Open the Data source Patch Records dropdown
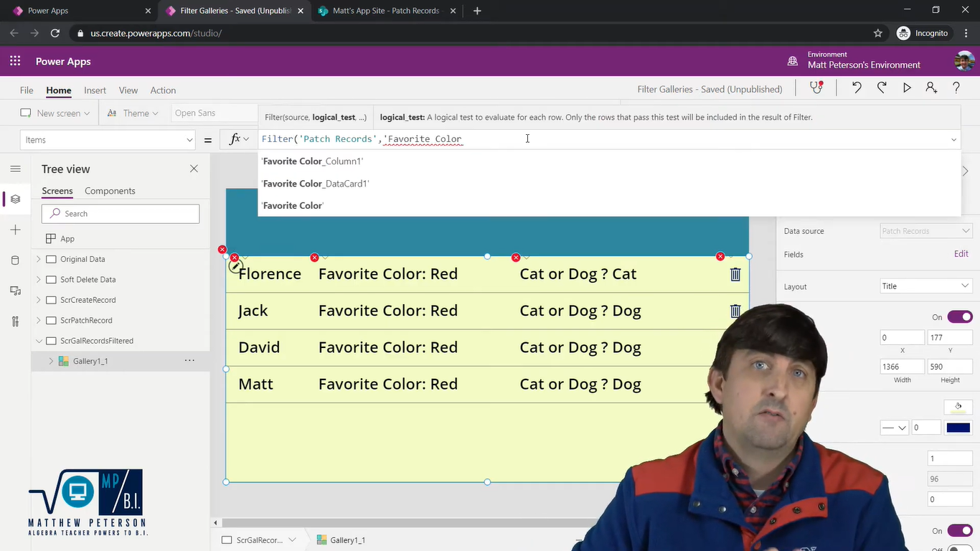The height and width of the screenshot is (551, 980). click(925, 231)
